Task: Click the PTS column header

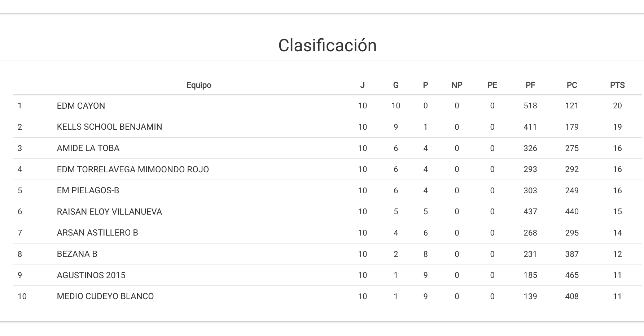Action: pyautogui.click(x=617, y=85)
